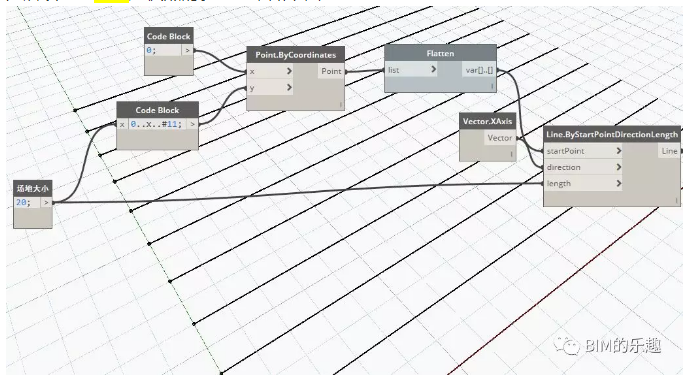The height and width of the screenshot is (384, 692).
Task: Select the list input port of Flatten
Action: [411, 70]
